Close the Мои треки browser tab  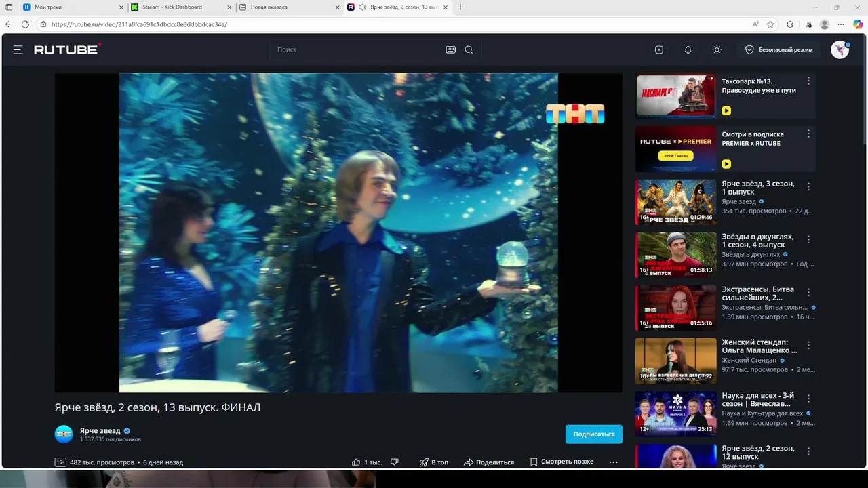click(x=121, y=7)
